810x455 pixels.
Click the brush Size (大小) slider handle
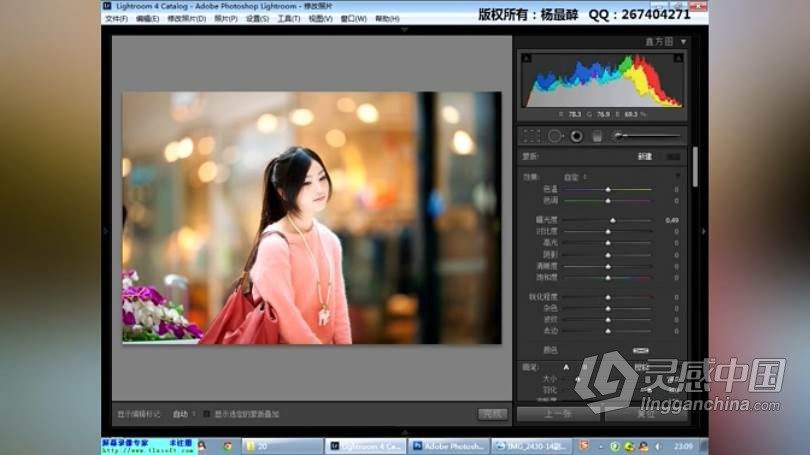coord(578,379)
